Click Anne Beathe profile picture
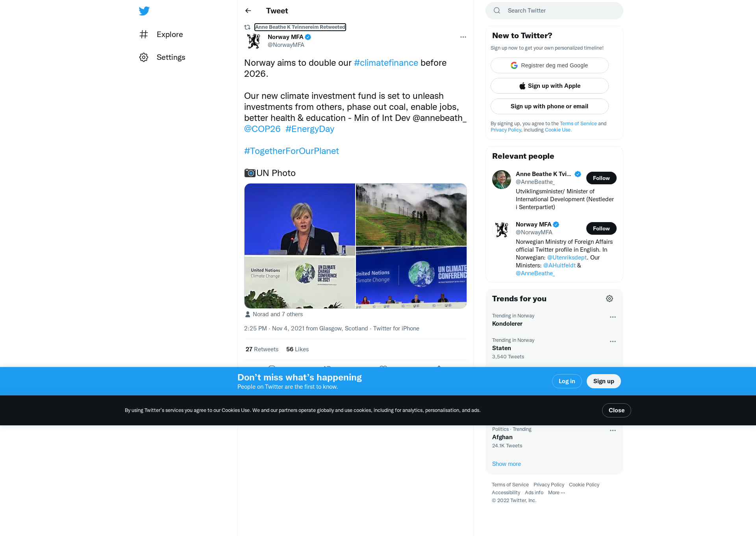This screenshot has width=756, height=536. pyautogui.click(x=502, y=180)
